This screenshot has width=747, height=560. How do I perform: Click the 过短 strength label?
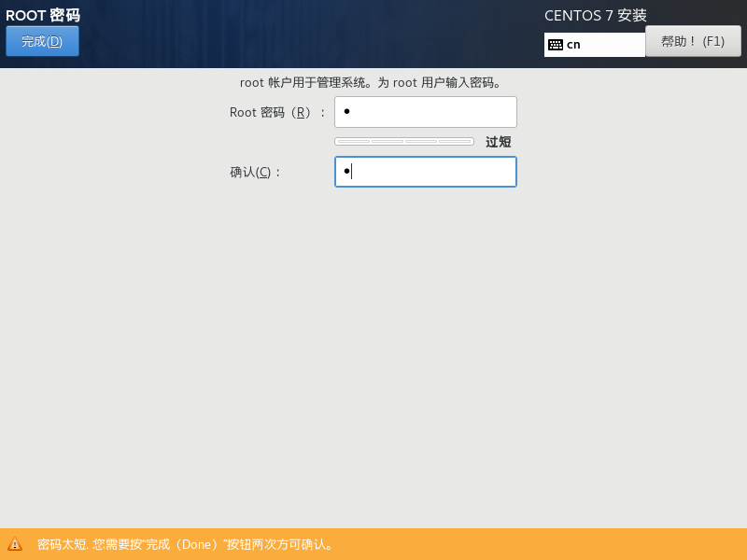[499, 142]
